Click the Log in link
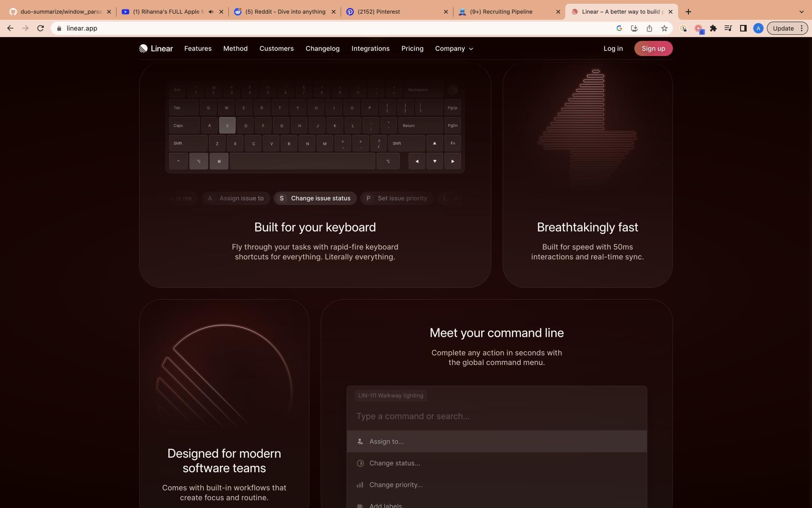Image resolution: width=812 pixels, height=508 pixels. (613, 48)
